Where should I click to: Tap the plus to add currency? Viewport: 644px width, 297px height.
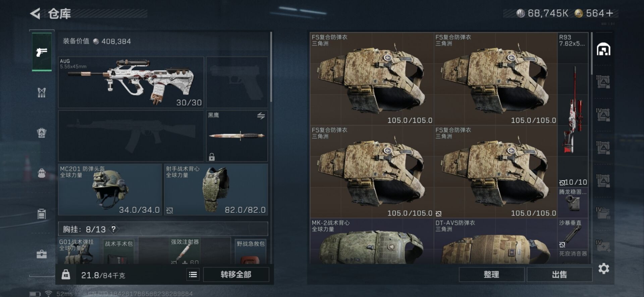point(610,13)
